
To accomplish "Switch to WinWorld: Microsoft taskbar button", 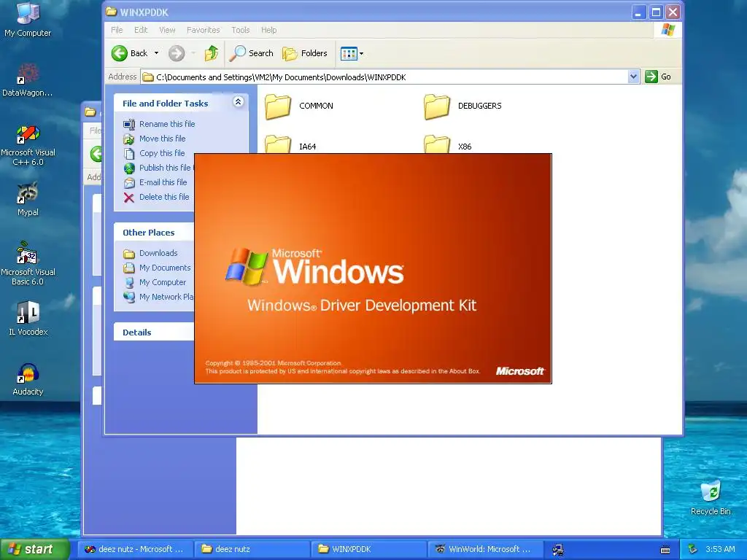I will (485, 549).
